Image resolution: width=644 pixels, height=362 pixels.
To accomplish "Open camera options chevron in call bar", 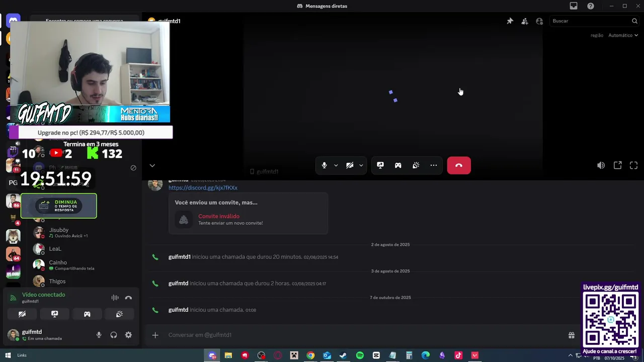I will click(x=361, y=165).
